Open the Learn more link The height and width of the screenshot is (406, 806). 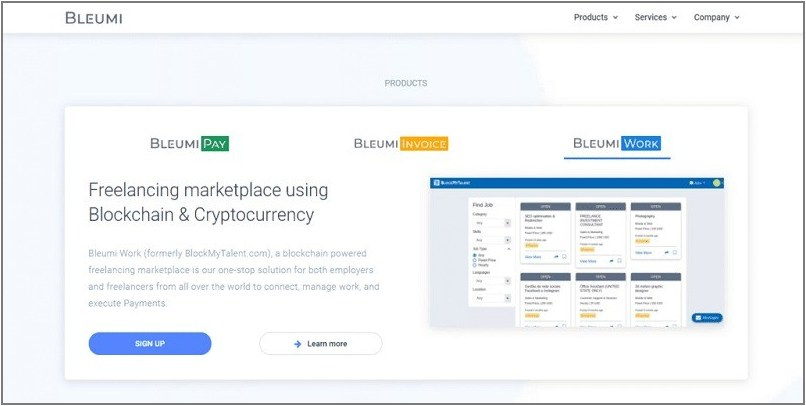(x=321, y=343)
